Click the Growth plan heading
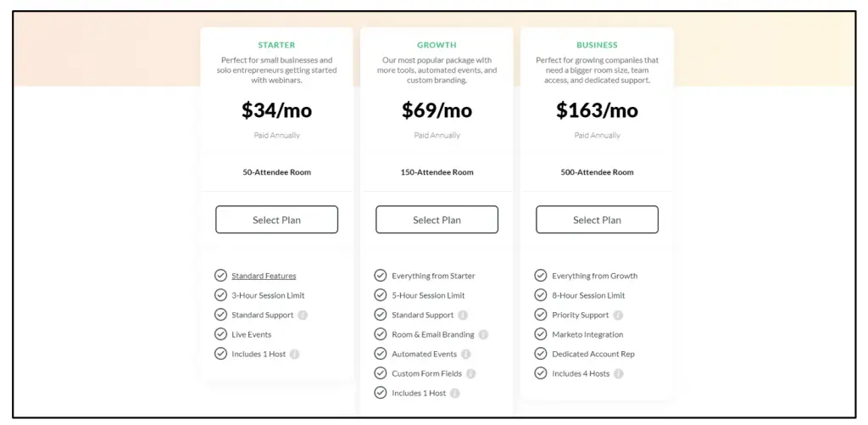Viewport: 868px width, 425px height. click(x=437, y=45)
